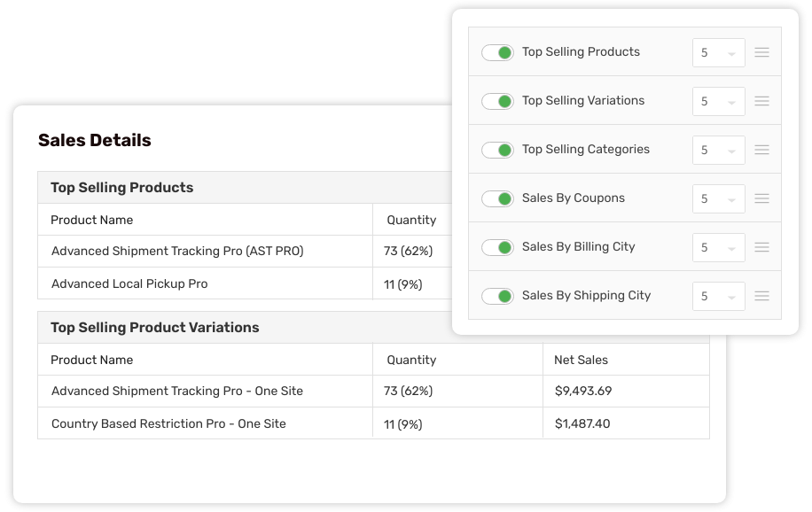Click the drag handle beside Top Selling Products

point(761,52)
